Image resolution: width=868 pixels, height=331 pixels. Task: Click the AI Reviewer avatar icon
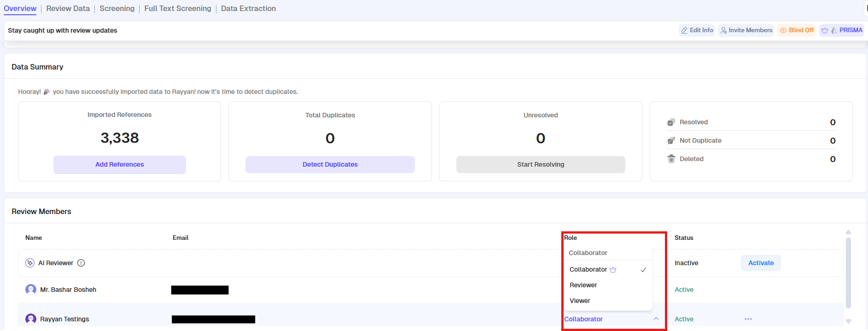click(30, 263)
